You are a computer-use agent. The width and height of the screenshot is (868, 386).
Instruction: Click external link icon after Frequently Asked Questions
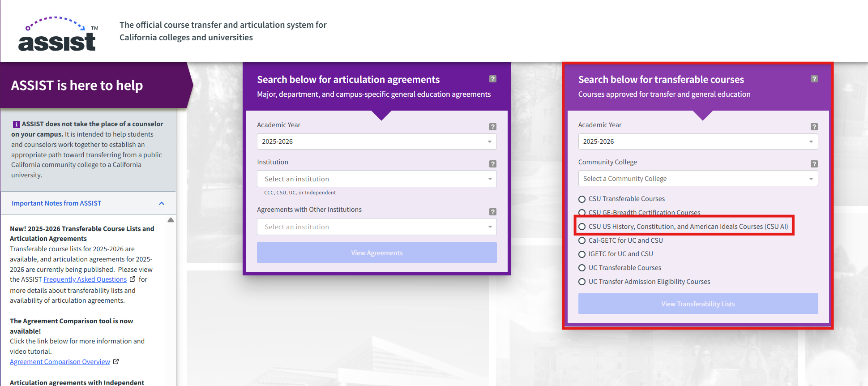click(x=133, y=279)
